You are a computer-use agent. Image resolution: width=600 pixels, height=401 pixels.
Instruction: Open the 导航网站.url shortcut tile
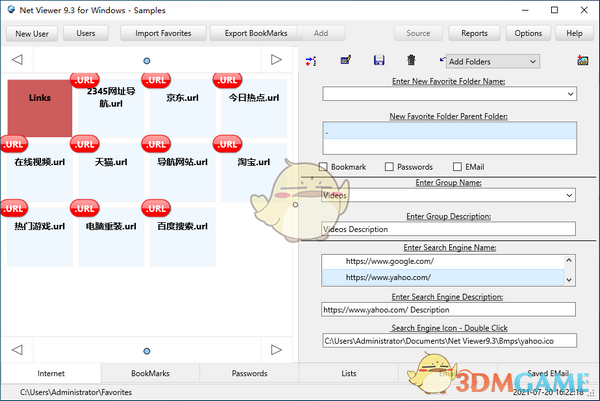pyautogui.click(x=183, y=172)
